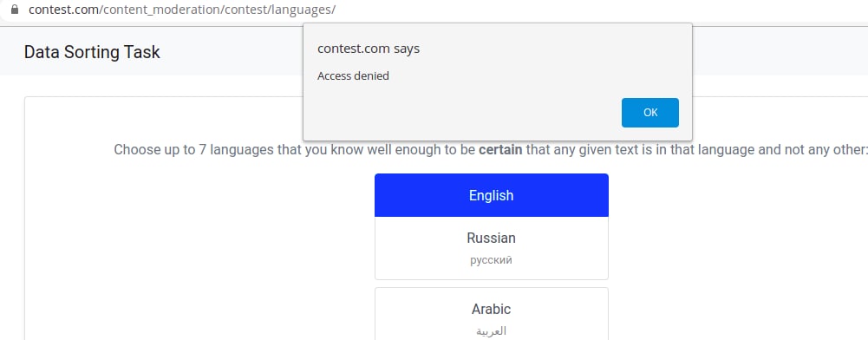
Task: Click the empty area inside the alert dialog
Action: pos(465,111)
